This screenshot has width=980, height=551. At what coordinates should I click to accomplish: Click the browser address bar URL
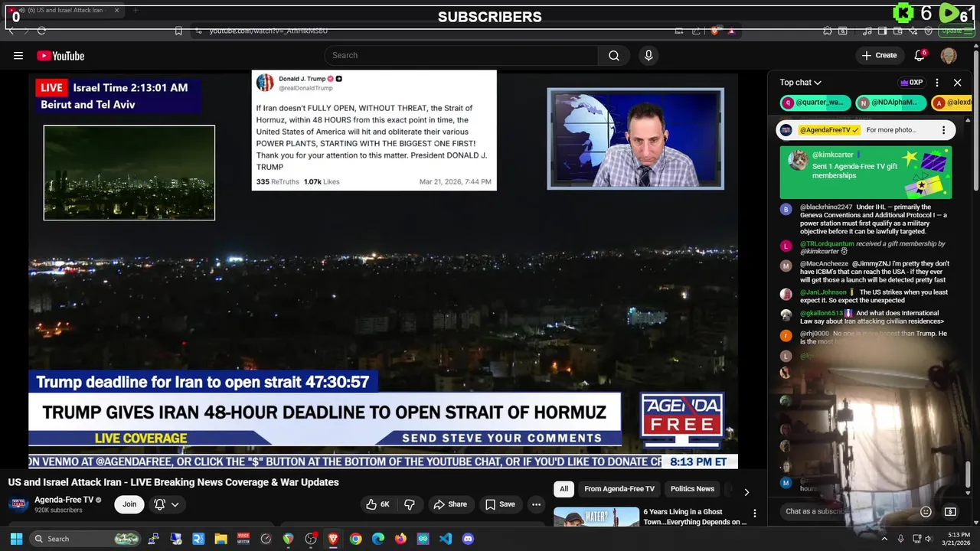click(269, 31)
